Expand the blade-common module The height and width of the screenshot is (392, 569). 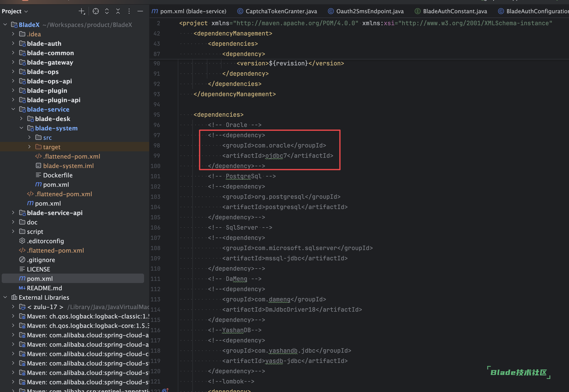[x=13, y=53]
